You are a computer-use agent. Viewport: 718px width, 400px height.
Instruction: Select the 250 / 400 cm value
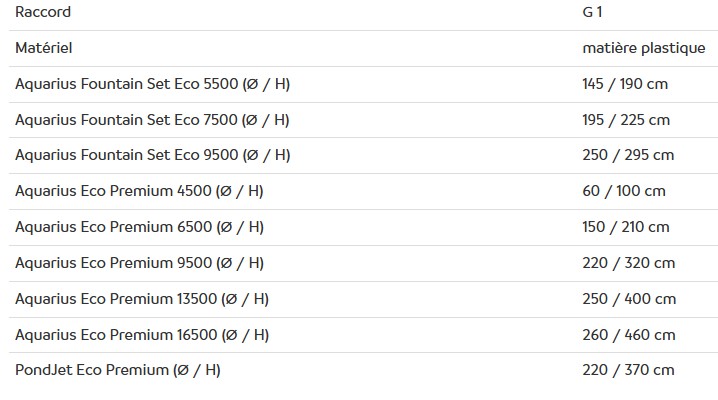coord(629,299)
